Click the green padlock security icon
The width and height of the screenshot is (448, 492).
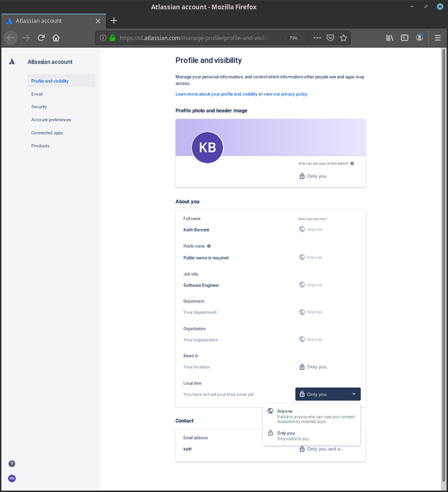(x=112, y=38)
